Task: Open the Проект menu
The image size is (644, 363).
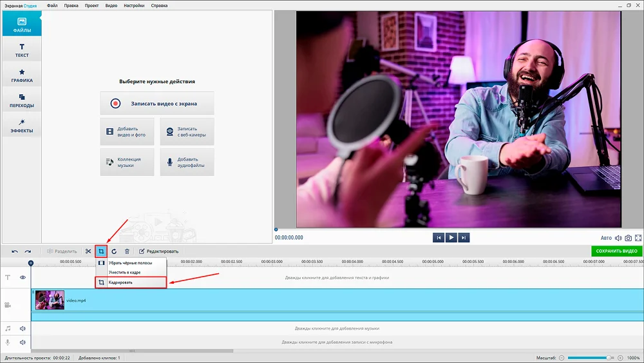Action: tap(91, 6)
